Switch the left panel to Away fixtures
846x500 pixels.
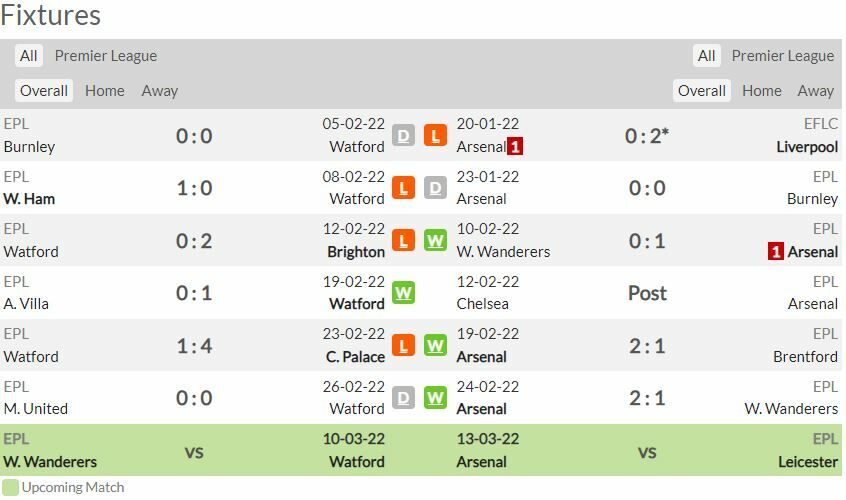[160, 91]
